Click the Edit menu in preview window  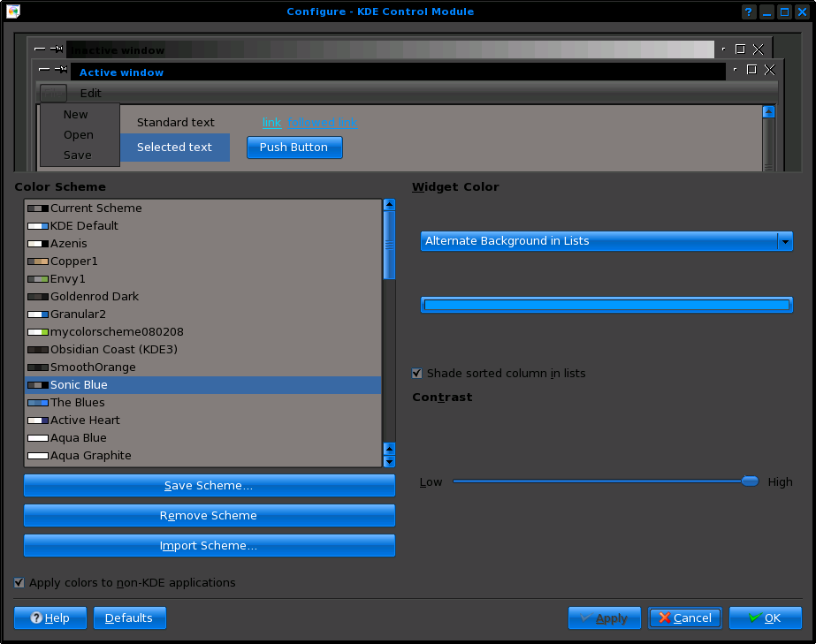[x=90, y=93]
